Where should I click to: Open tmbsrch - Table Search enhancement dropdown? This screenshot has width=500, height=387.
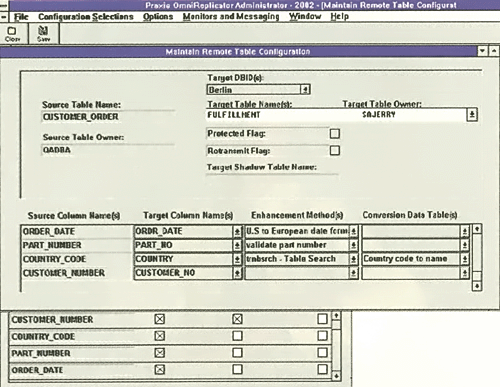point(353,259)
